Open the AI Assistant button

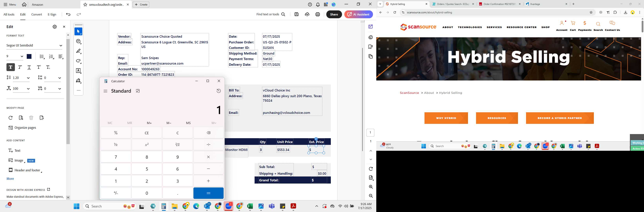[x=358, y=15]
